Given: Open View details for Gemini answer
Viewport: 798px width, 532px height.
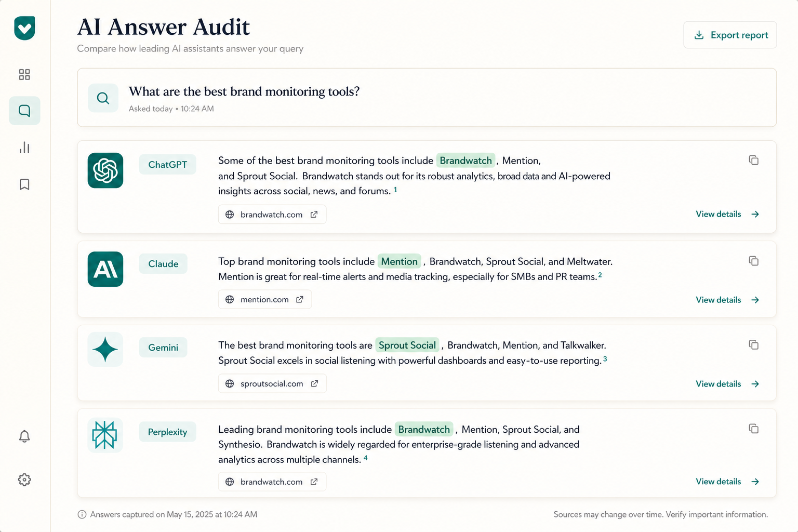Looking at the screenshot, I should [x=727, y=384].
